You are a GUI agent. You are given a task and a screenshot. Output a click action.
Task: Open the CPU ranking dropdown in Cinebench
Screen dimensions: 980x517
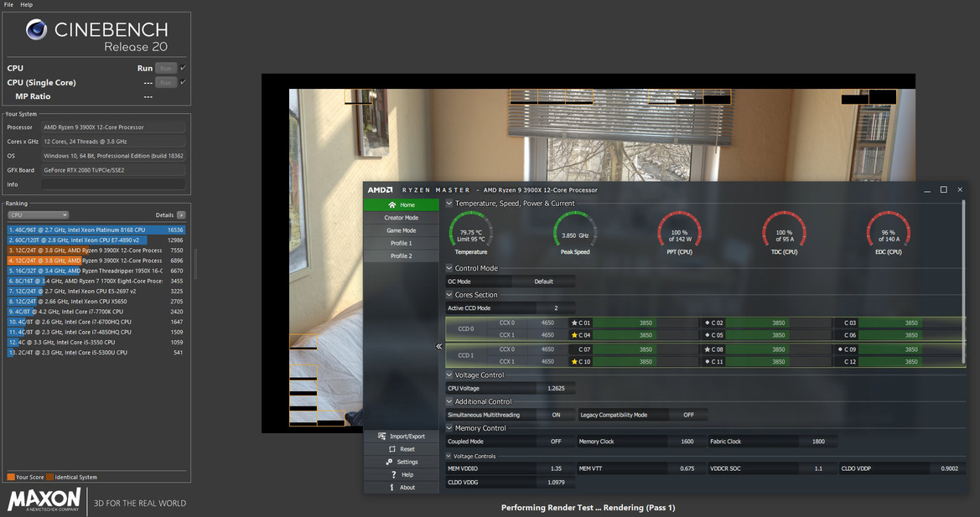(x=38, y=215)
